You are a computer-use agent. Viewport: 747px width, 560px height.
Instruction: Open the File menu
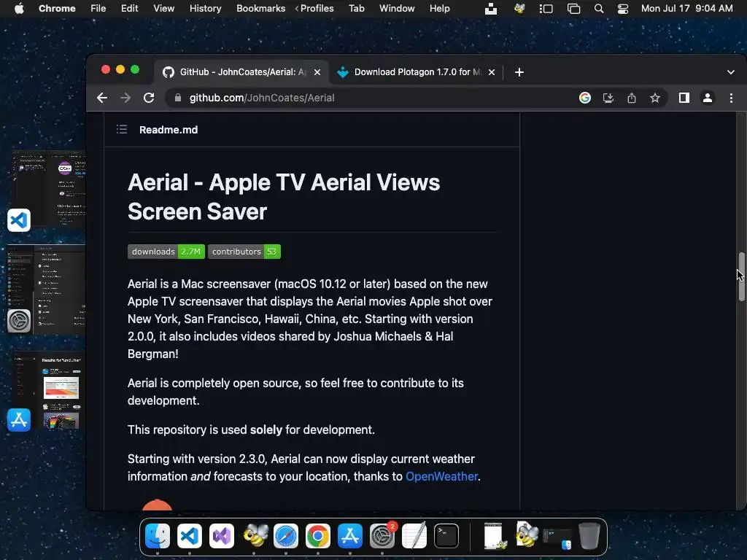tap(98, 8)
